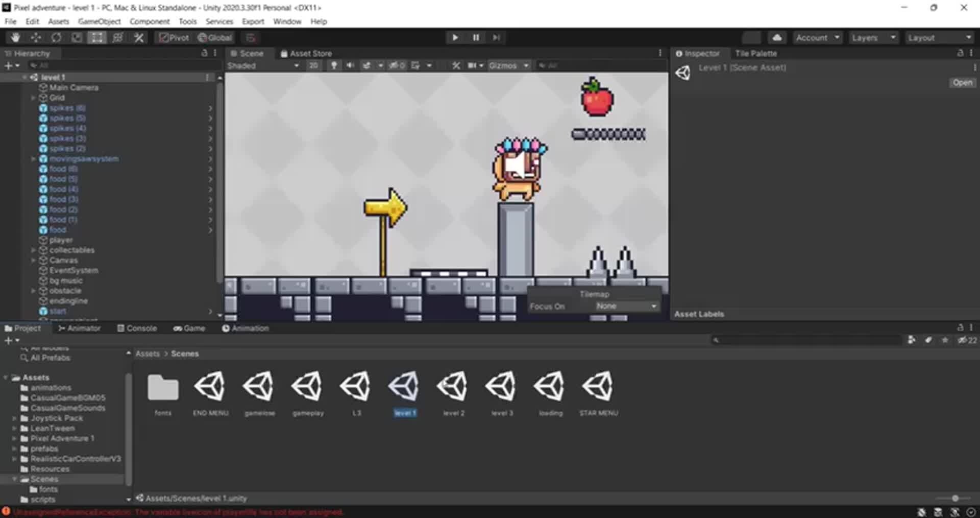The height and width of the screenshot is (518, 980).
Task: Click the Project search by type icon
Action: [x=912, y=340]
